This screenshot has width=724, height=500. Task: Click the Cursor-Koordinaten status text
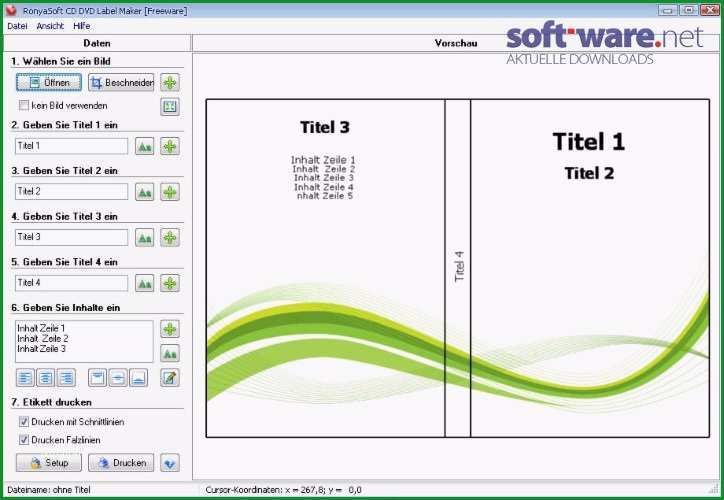pyautogui.click(x=284, y=490)
